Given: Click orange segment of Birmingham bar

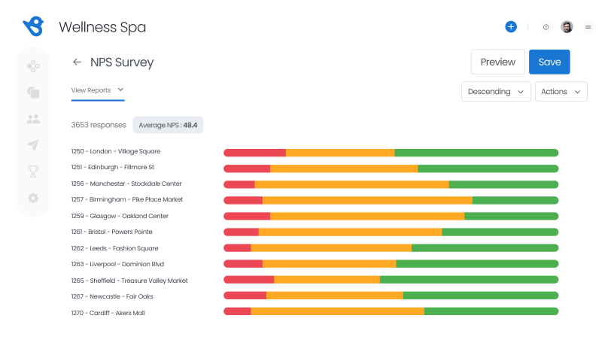Looking at the screenshot, I should pos(367,201).
